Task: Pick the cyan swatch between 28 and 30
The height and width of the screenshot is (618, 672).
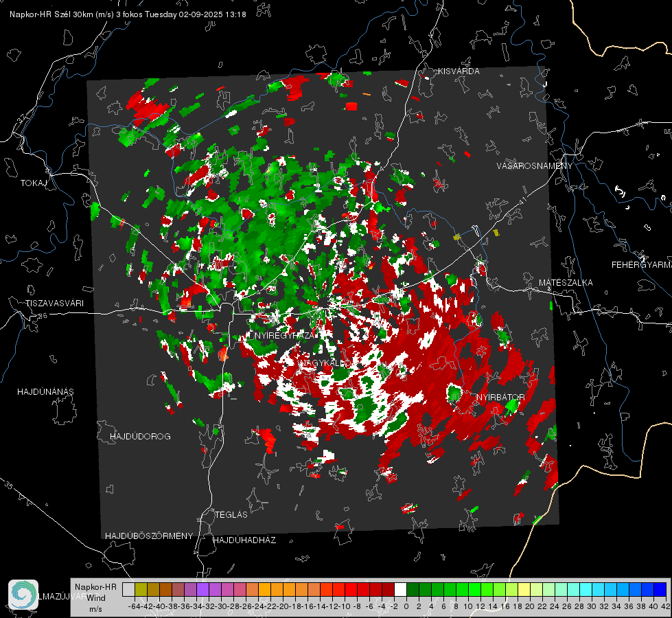Action: coord(586,590)
